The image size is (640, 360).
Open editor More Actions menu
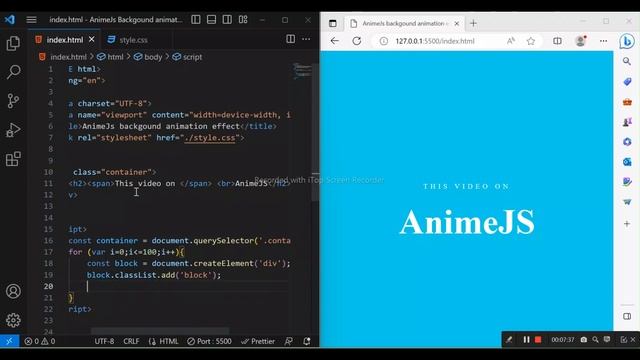click(x=306, y=39)
